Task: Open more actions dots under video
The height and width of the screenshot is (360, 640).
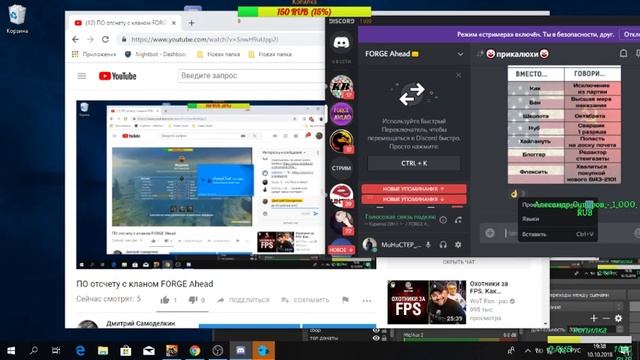Action: tap(367, 300)
